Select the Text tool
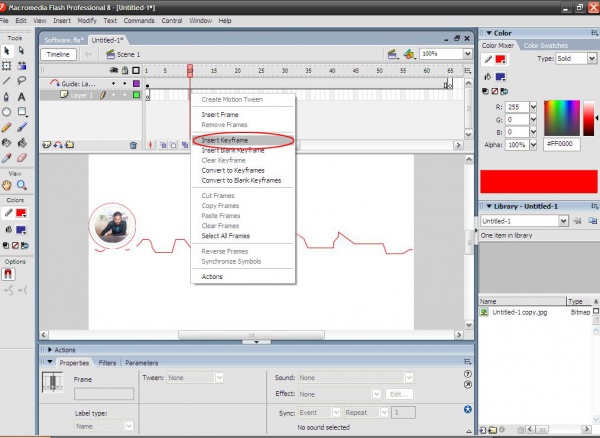Viewport: 600px width, 438px height. pos(21,96)
